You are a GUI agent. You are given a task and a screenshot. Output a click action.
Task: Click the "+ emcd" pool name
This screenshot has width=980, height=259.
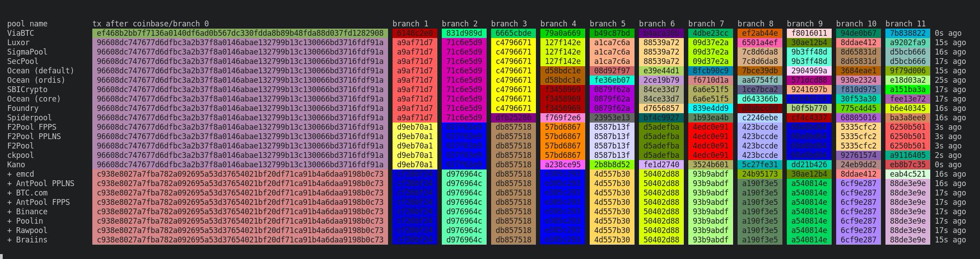(x=21, y=174)
